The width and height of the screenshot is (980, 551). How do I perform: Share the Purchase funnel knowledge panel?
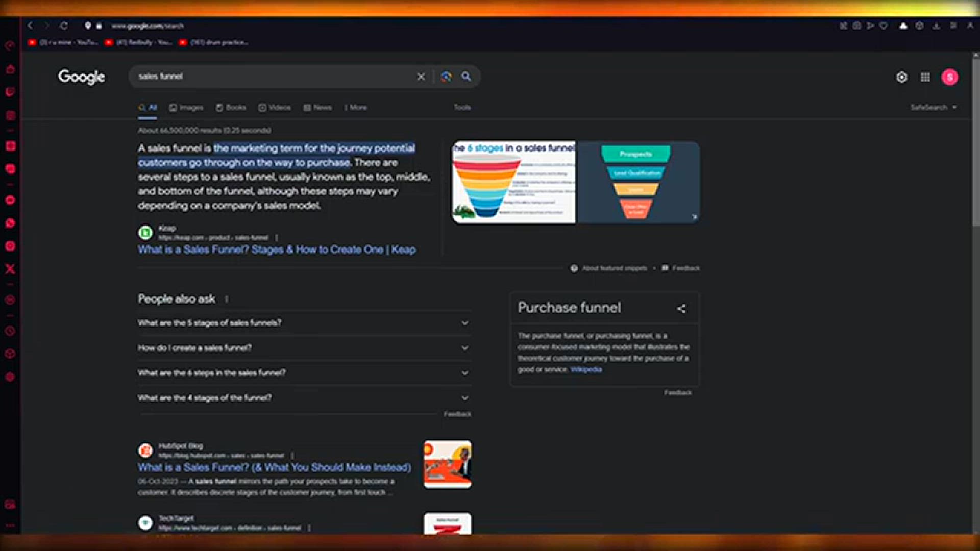click(x=681, y=309)
